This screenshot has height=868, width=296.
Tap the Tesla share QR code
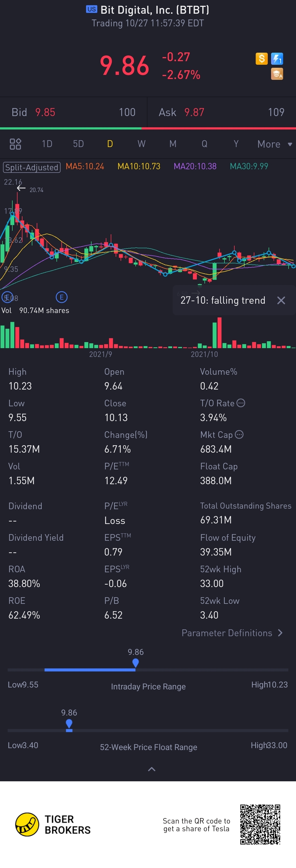pyautogui.click(x=260, y=824)
